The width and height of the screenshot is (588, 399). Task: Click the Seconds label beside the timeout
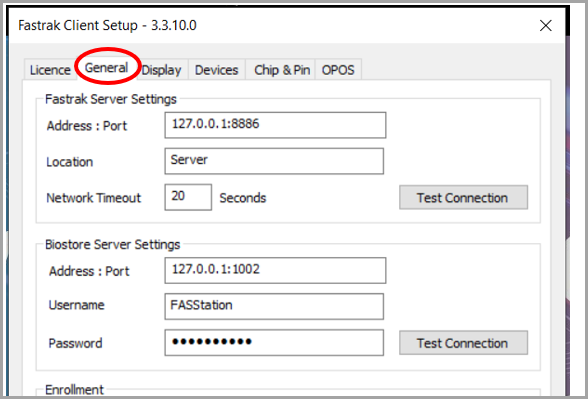[243, 198]
